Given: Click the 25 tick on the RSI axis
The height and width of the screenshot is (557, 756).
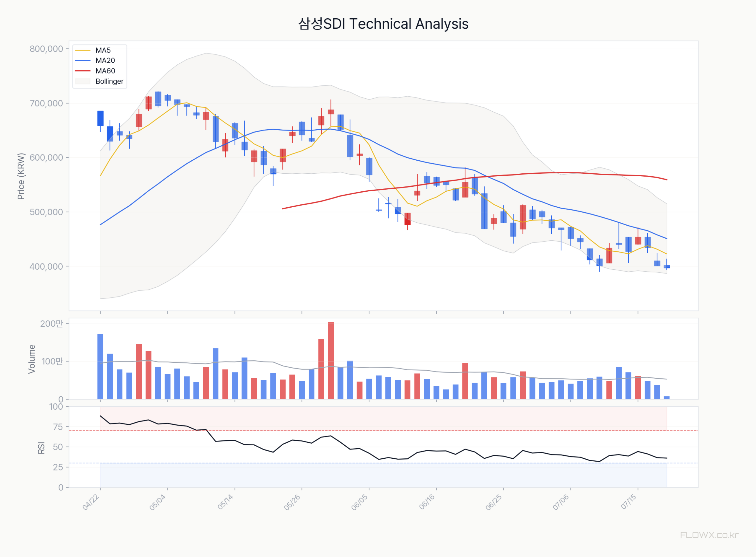Looking at the screenshot, I should point(58,467).
